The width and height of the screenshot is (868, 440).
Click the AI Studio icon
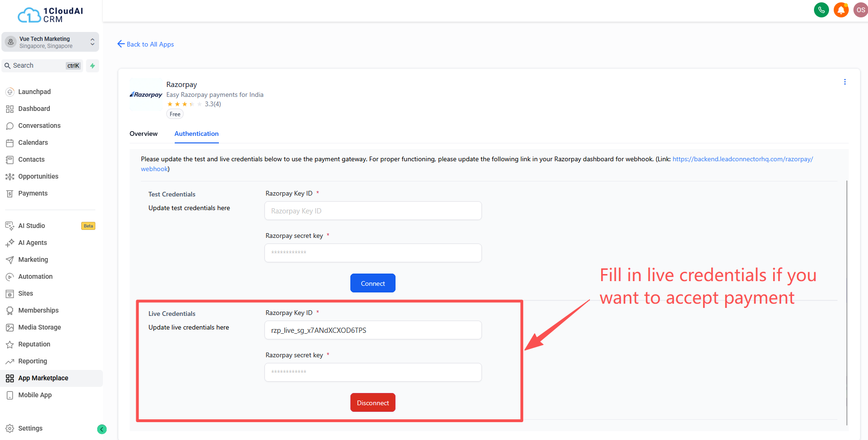10,226
